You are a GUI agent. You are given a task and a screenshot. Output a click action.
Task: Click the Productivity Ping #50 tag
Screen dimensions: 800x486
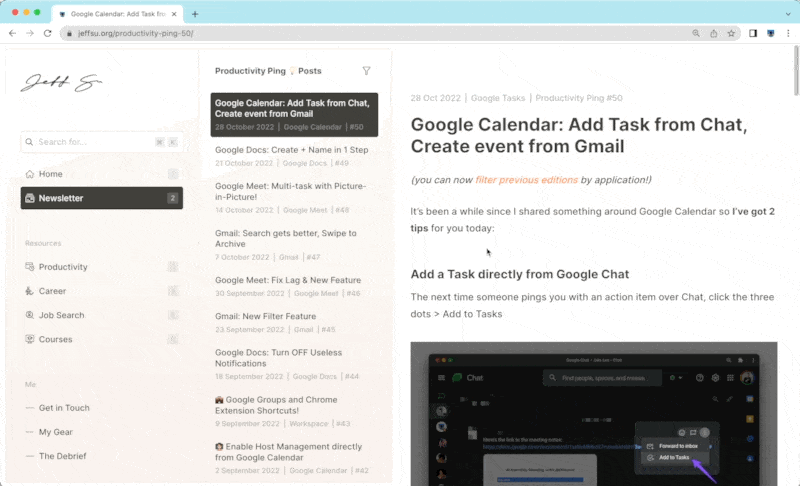pyautogui.click(x=579, y=98)
